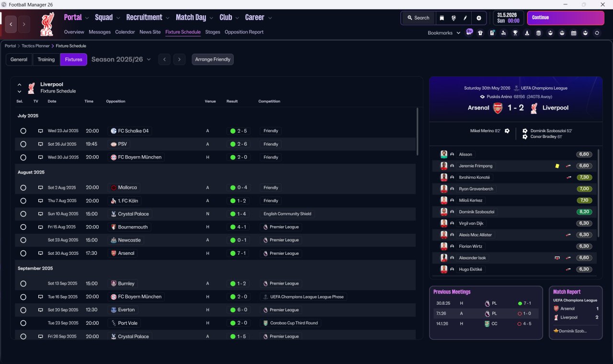This screenshot has width=613, height=364.
Task: Click the stacked coins finance icon
Action: tap(539, 33)
